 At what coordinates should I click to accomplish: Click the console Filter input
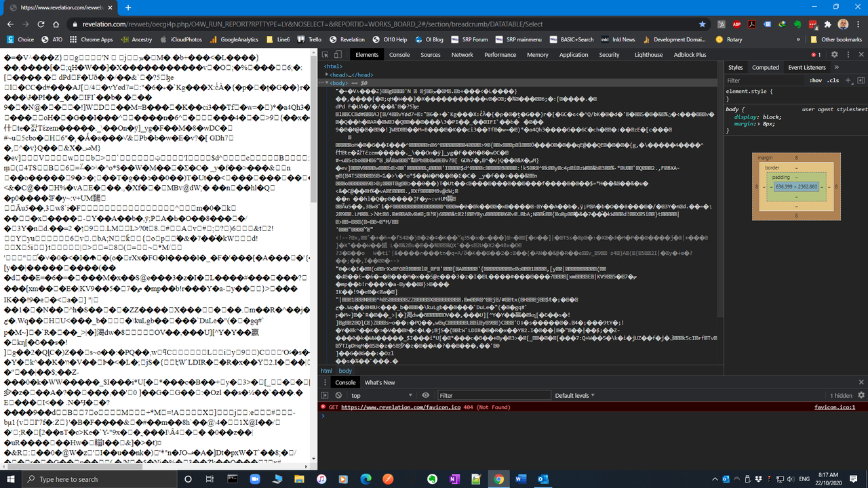[x=494, y=395]
